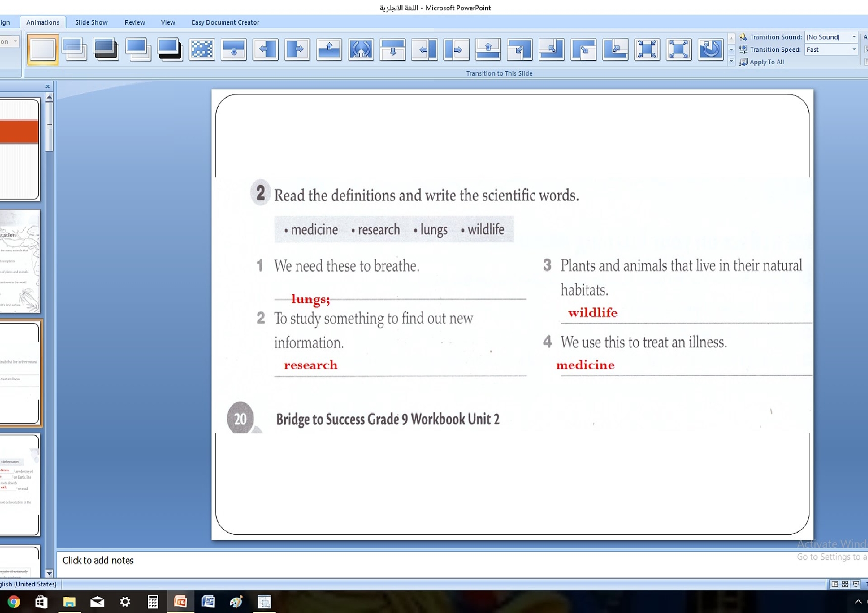
Task: Switch to Slide Sorter view
Action: point(845,584)
